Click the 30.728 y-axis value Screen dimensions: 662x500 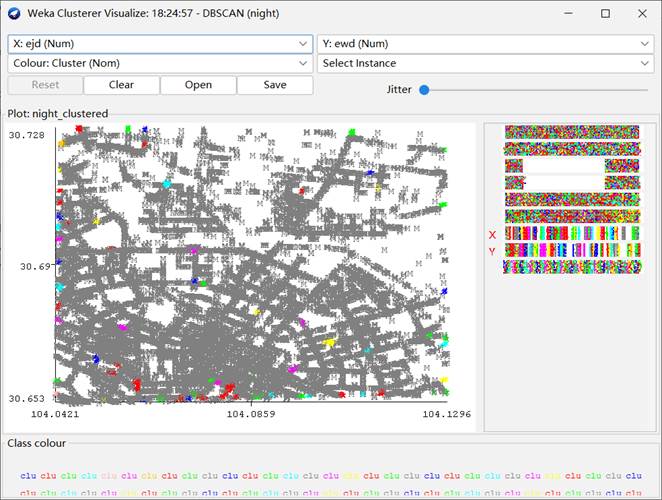point(27,135)
